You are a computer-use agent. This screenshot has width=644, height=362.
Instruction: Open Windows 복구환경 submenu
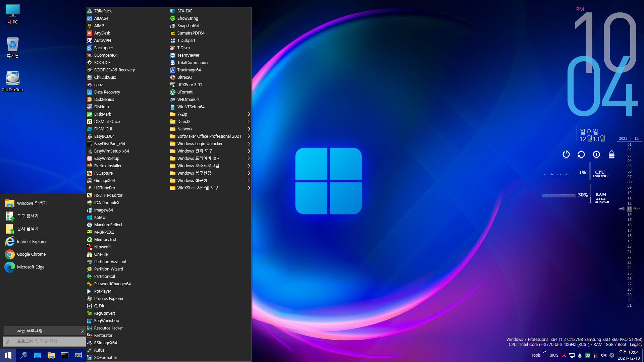(210, 173)
